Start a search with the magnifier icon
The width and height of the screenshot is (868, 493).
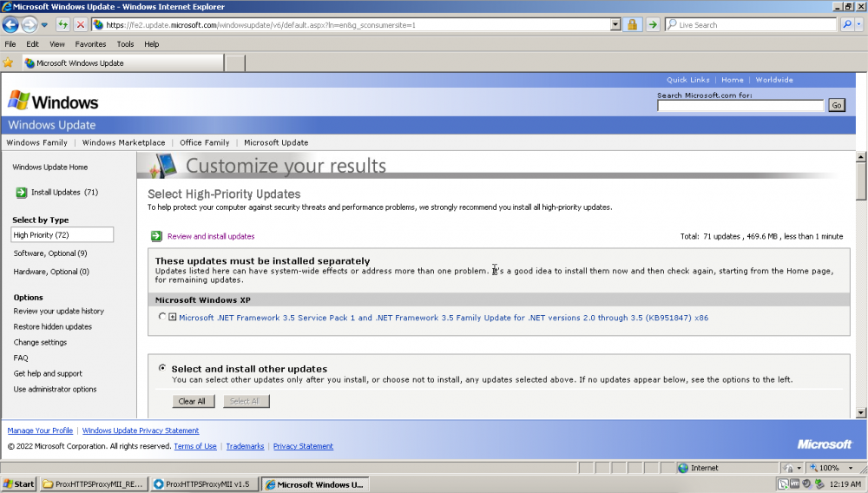click(846, 25)
